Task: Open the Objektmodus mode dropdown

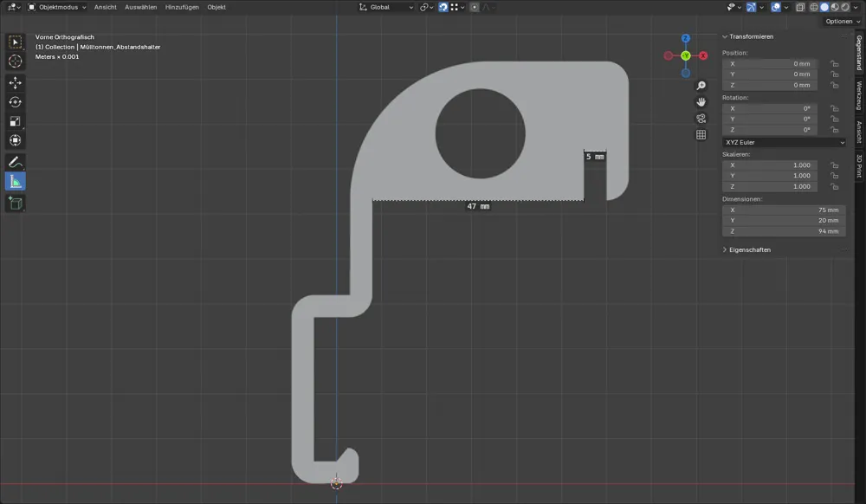Action: [57, 7]
